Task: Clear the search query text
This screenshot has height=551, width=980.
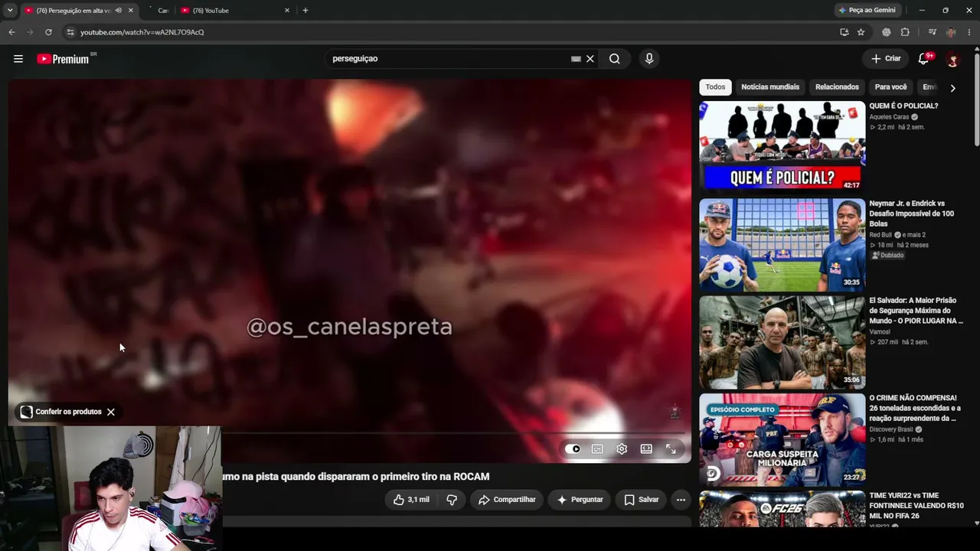Action: (590, 59)
